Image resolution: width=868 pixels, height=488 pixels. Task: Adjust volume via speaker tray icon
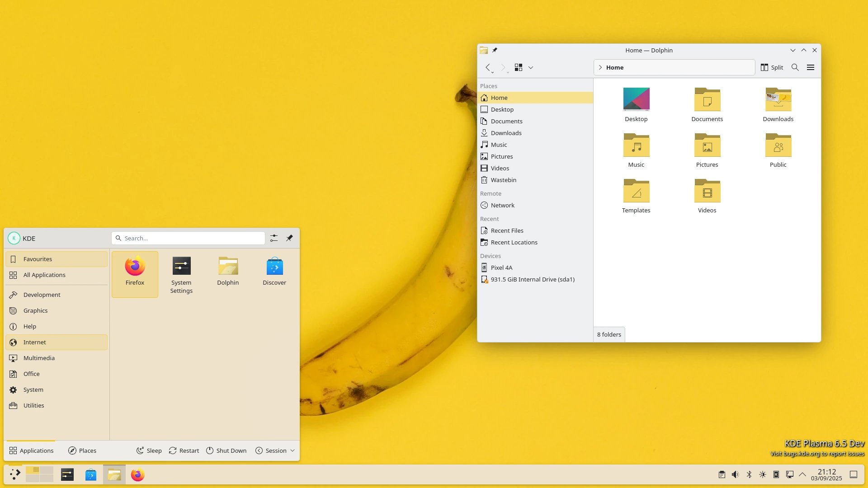click(x=735, y=474)
